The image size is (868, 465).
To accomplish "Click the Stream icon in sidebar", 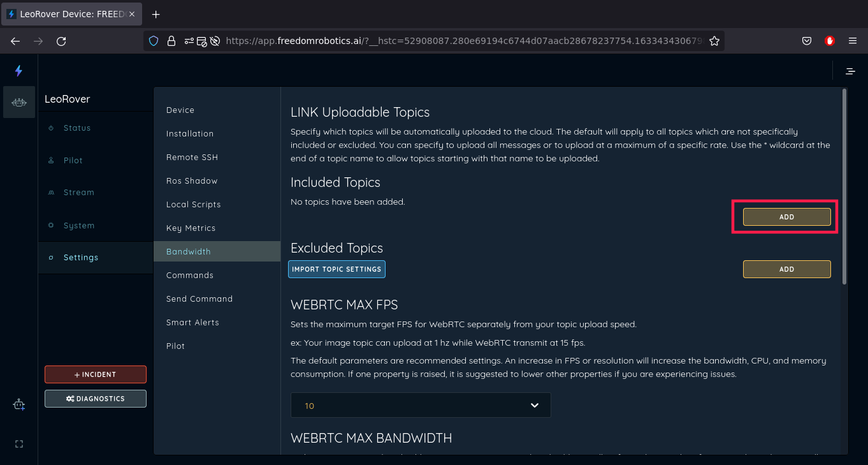I will pyautogui.click(x=51, y=193).
